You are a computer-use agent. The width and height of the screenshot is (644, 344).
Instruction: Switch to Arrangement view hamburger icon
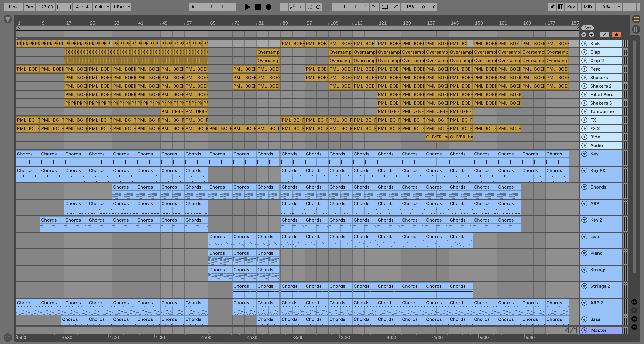click(x=636, y=19)
